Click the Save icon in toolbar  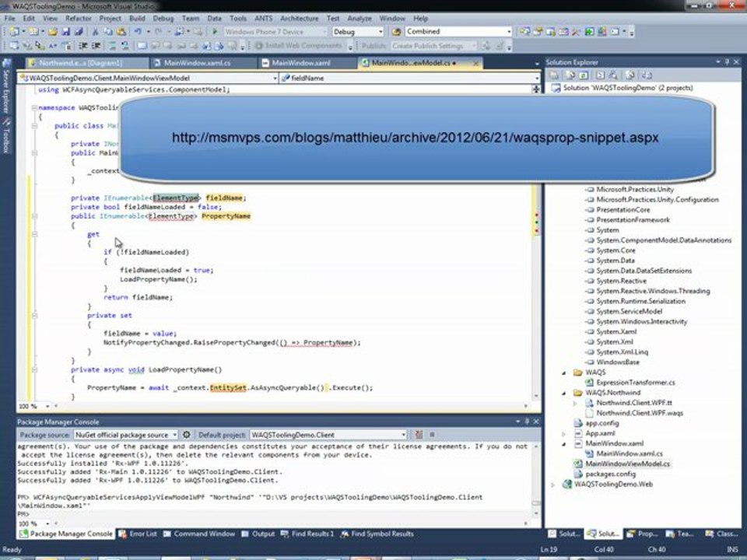pyautogui.click(x=65, y=32)
